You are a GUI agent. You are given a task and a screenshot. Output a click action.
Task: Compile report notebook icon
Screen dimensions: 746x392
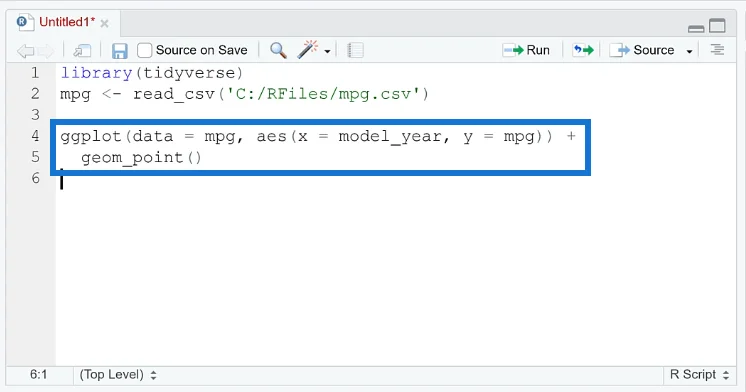355,50
